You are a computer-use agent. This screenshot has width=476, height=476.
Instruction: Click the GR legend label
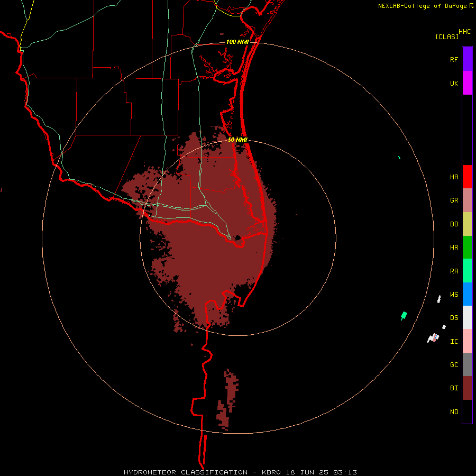454,200
